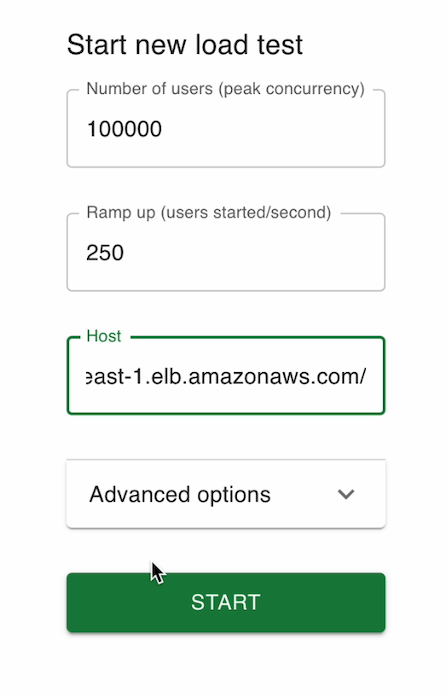
Task: Click the Advanced options text label
Action: pos(180,494)
